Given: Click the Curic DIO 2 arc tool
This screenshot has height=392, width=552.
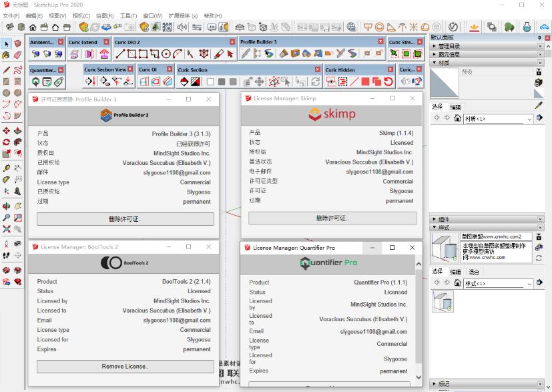Looking at the screenshot, I should (x=178, y=53).
